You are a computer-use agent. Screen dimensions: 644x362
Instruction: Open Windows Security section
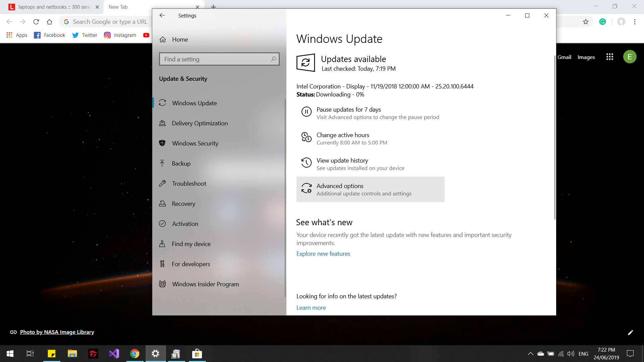click(x=195, y=143)
